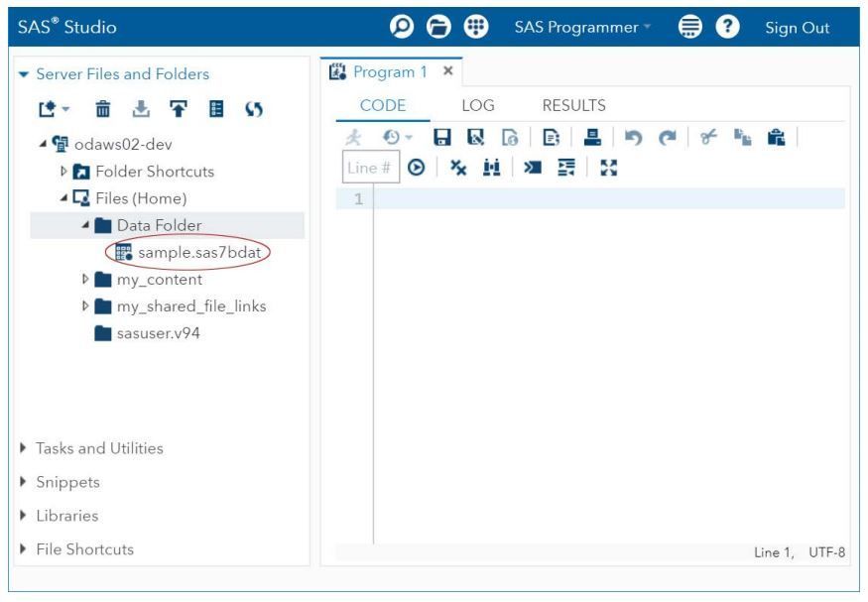Click the Clear all code icon

[457, 167]
